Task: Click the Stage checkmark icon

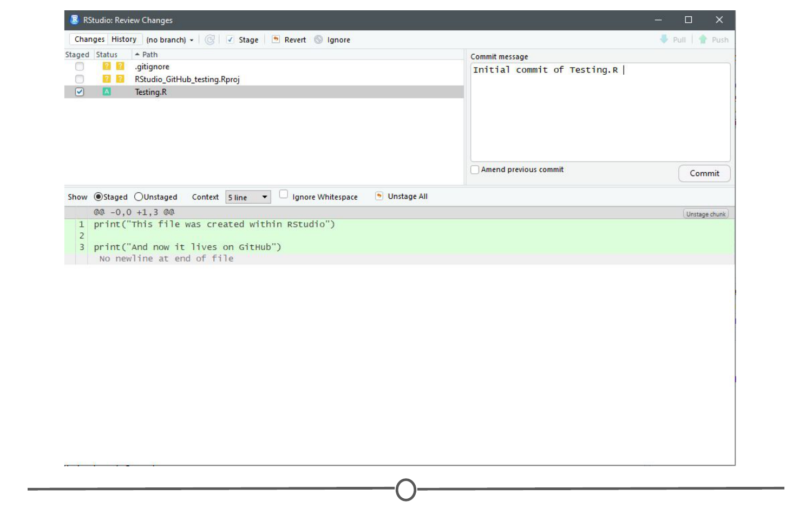Action: [x=230, y=40]
